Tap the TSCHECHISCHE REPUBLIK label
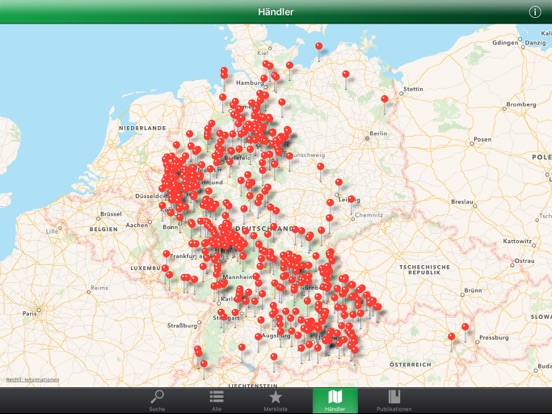Screen dimensions: 552x414 (424, 270)
